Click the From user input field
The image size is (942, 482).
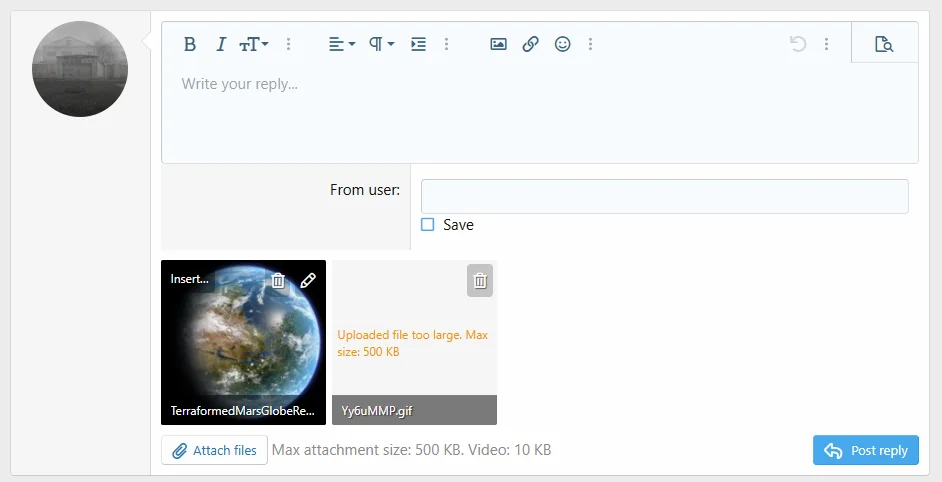pos(664,196)
